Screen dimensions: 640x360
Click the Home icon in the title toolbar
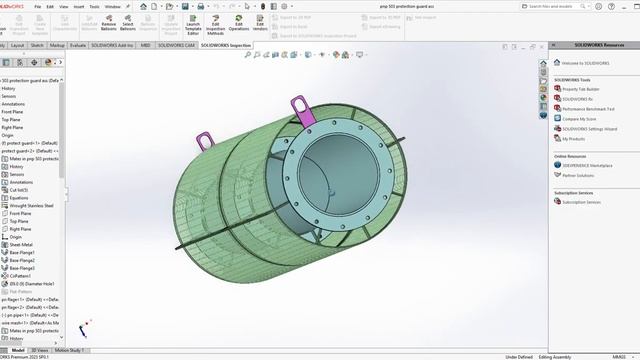[x=143, y=7]
